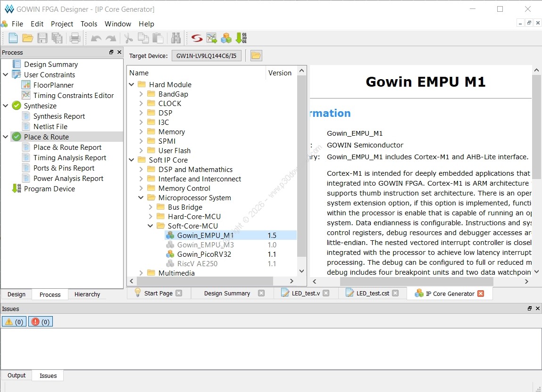
Task: Collapse the Synthesize node in Process tree
Action: pyautogui.click(x=6, y=106)
